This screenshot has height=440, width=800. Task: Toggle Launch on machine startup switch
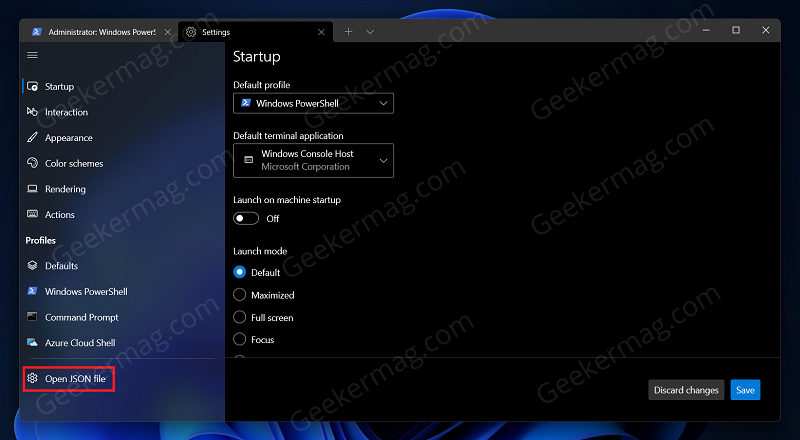(x=246, y=218)
